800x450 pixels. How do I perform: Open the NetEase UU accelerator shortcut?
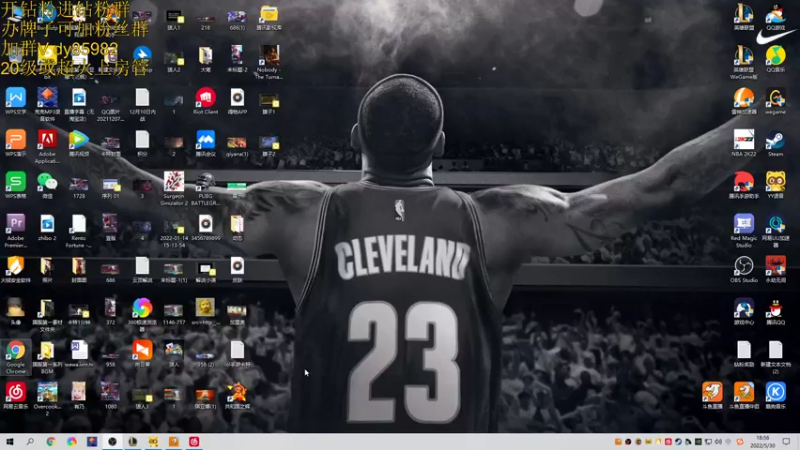tap(775, 231)
